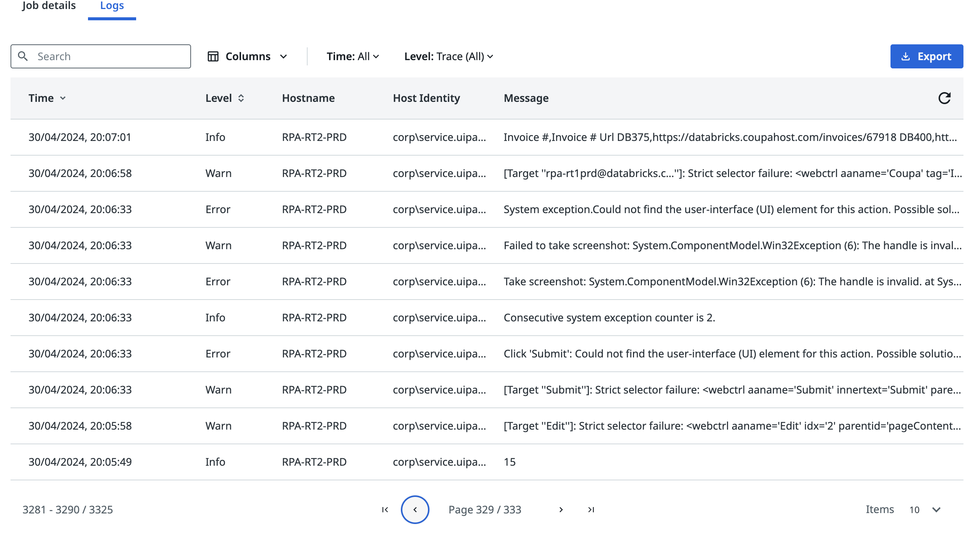Click the search magnifier icon
This screenshot has height=539, width=980.
point(24,56)
